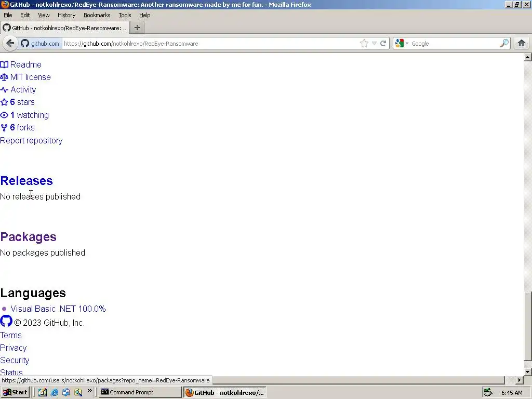Viewport: 532px width, 399px height.
Task: Open the Bookmarks menu
Action: point(97,15)
